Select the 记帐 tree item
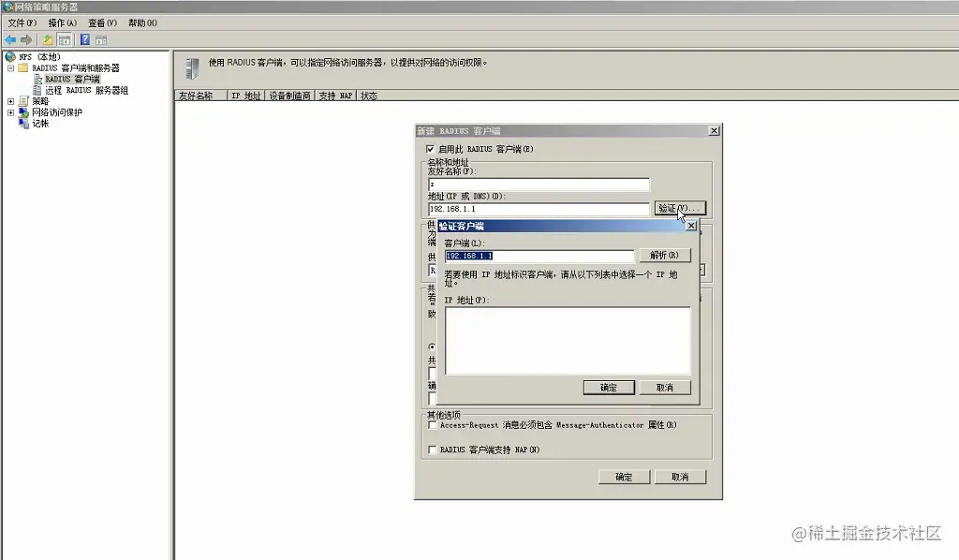This screenshot has height=560, width=959. (x=40, y=124)
